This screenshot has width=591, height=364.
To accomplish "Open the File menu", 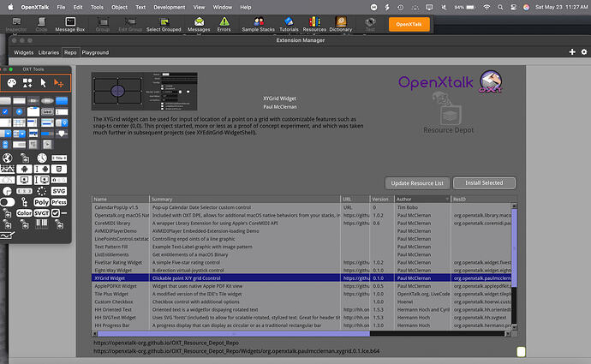I will pyautogui.click(x=61, y=7).
